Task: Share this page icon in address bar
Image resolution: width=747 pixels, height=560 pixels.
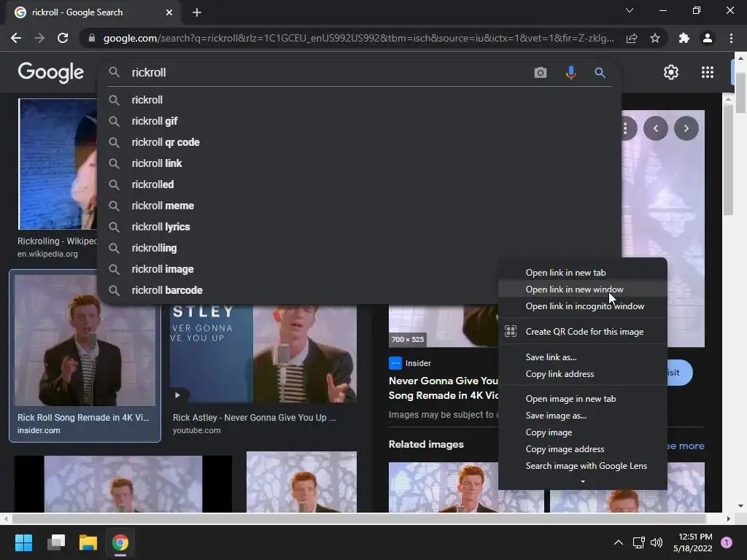Action: pos(632,38)
